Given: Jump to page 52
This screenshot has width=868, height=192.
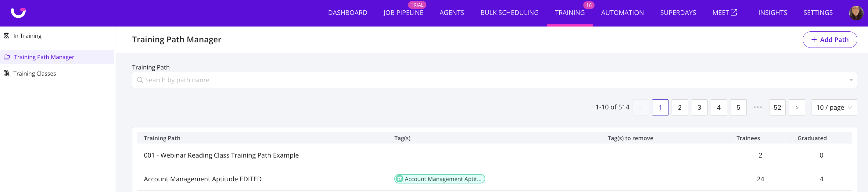Looking at the screenshot, I should point(777,108).
